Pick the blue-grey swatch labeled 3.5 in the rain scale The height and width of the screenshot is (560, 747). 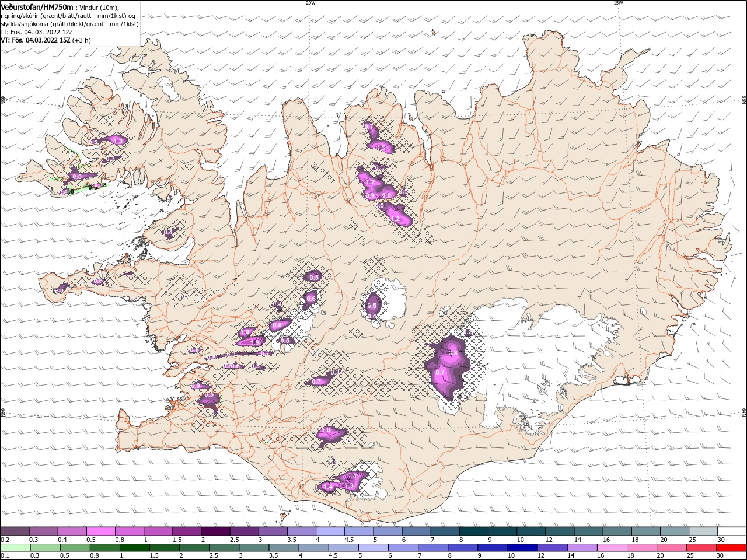tap(283, 548)
